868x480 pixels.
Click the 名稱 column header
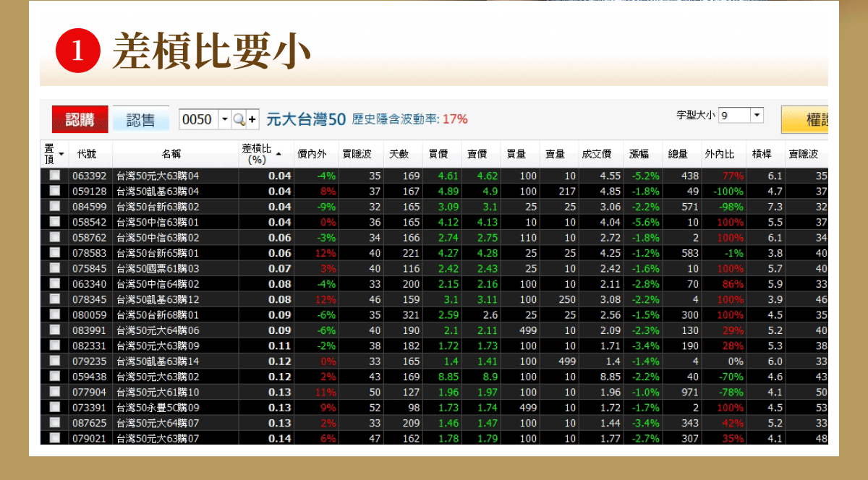point(171,154)
